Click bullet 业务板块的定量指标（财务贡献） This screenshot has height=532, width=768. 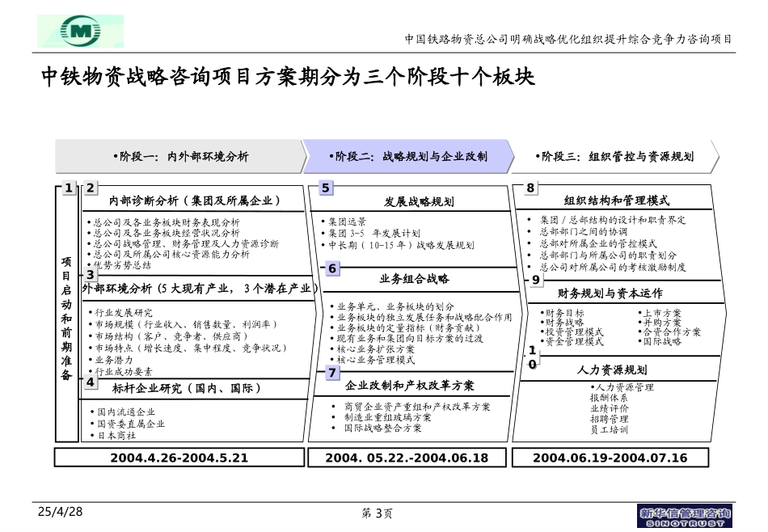coord(407,327)
